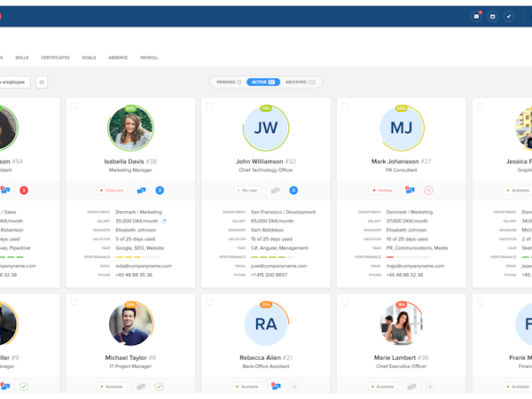
Task: Click Marie Lambert's grey zero count badge
Action: point(430,387)
